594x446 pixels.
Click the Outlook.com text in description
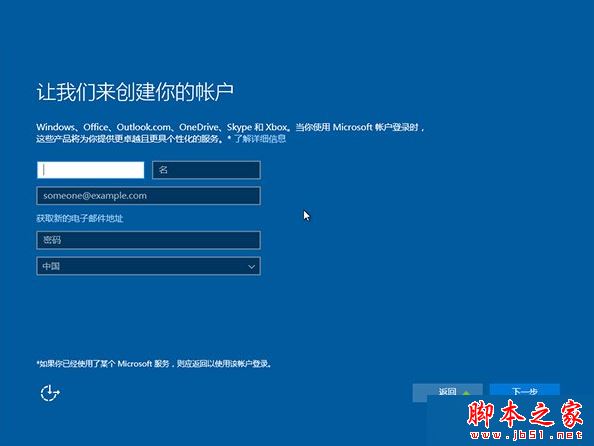[x=144, y=127]
